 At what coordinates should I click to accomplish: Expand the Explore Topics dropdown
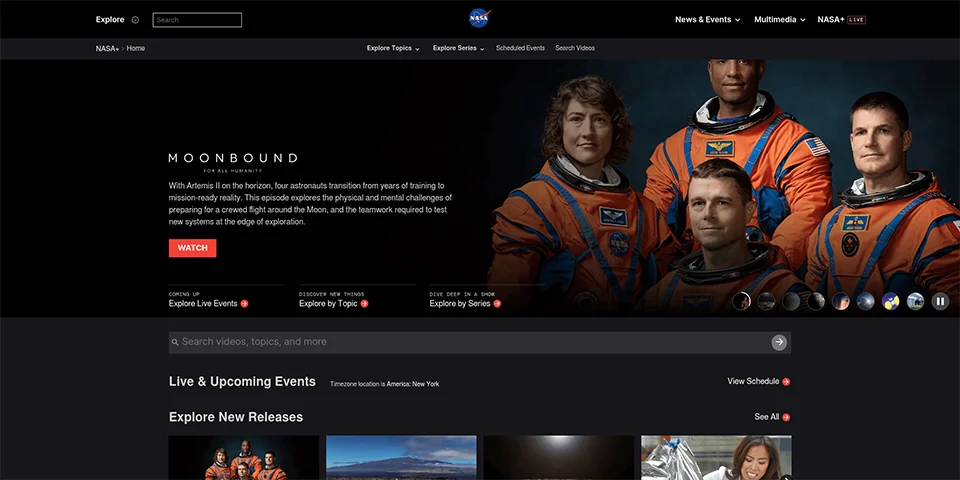click(393, 48)
